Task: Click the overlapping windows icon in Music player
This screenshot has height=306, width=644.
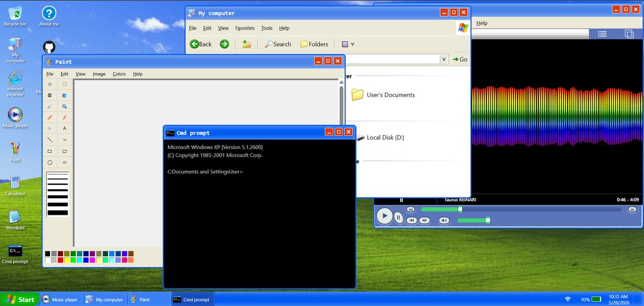Action: [629, 34]
